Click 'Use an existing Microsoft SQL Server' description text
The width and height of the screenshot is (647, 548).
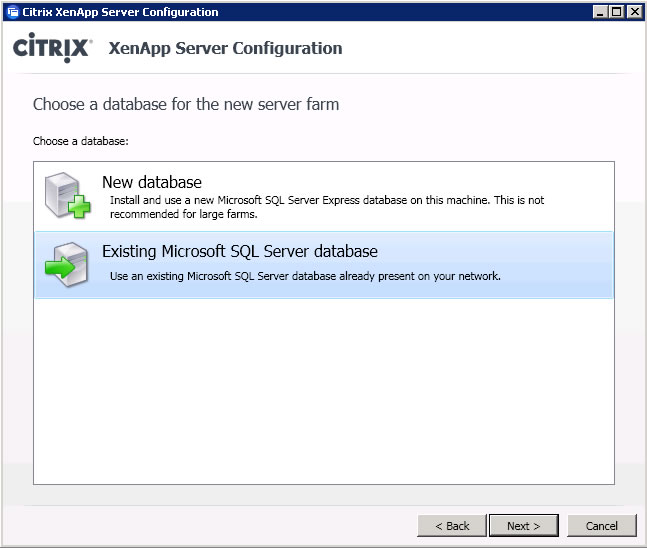(305, 276)
